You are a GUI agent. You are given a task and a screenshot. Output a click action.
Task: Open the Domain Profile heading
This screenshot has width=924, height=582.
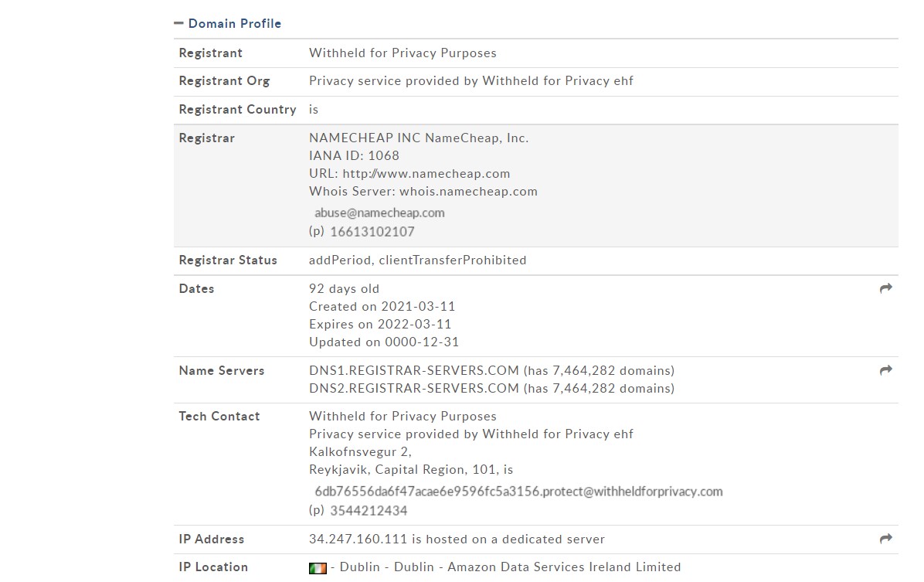(235, 24)
